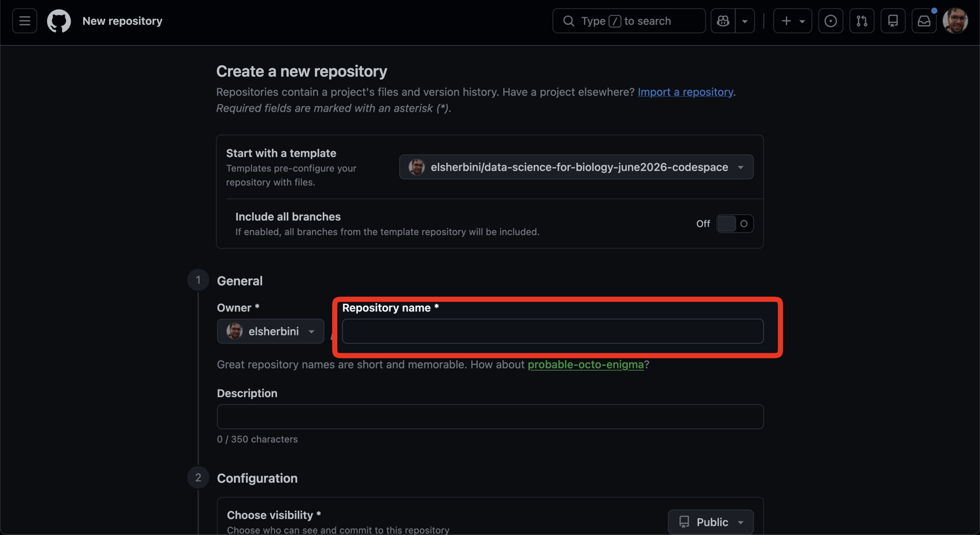Click the Create a new repository heading
980x535 pixels.
point(302,71)
